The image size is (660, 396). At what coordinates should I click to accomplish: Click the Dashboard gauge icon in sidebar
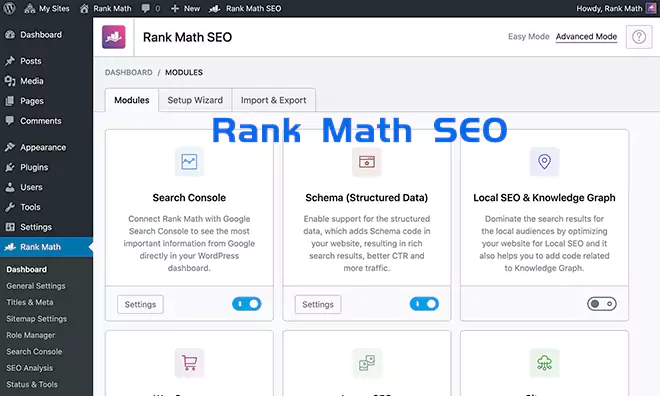pyautogui.click(x=10, y=35)
